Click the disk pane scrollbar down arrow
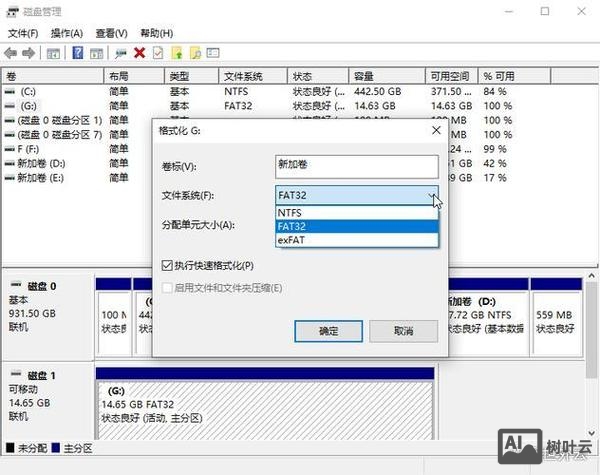 592,433
